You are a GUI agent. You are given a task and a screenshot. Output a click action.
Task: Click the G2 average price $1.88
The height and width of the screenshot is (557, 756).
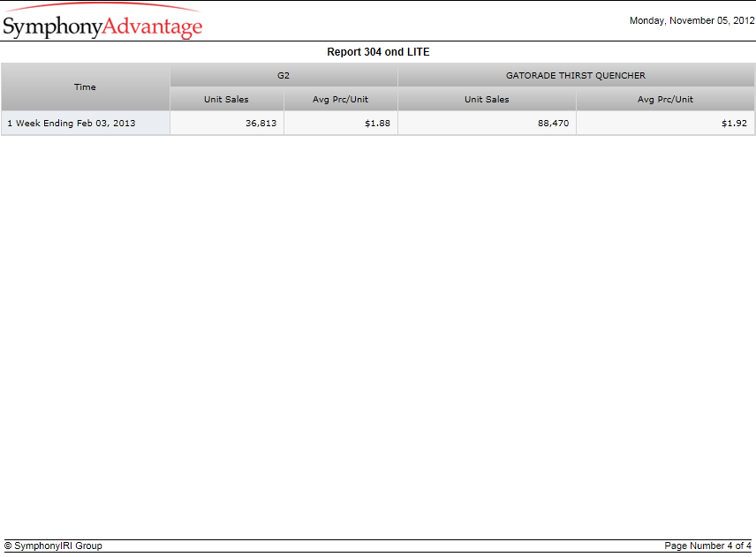(377, 124)
